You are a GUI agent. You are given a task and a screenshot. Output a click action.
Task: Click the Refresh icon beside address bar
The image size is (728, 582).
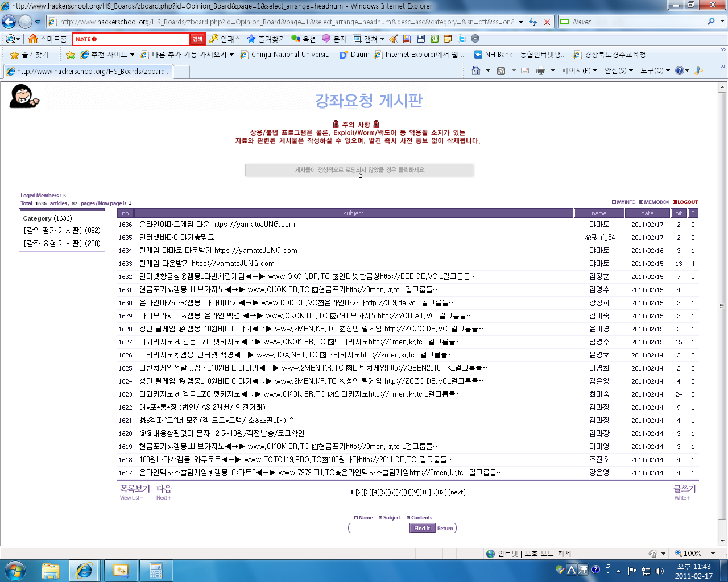(533, 22)
